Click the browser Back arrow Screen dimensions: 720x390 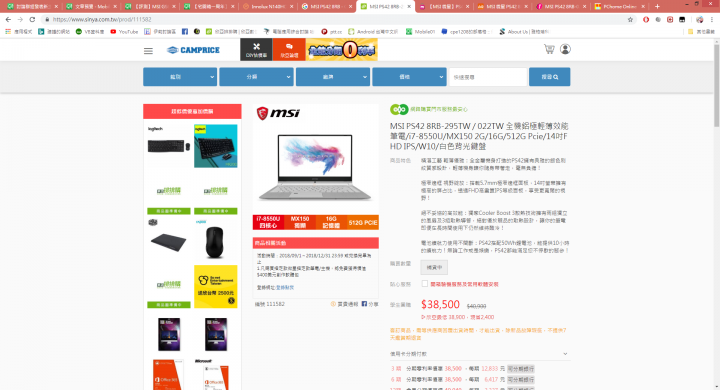8,19
